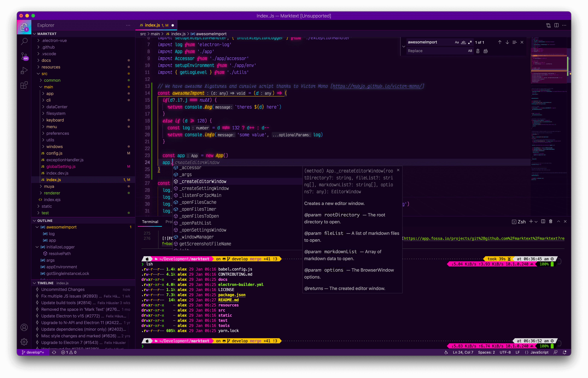This screenshot has width=588, height=378.
Task: Split the editor right
Action: [x=556, y=25]
